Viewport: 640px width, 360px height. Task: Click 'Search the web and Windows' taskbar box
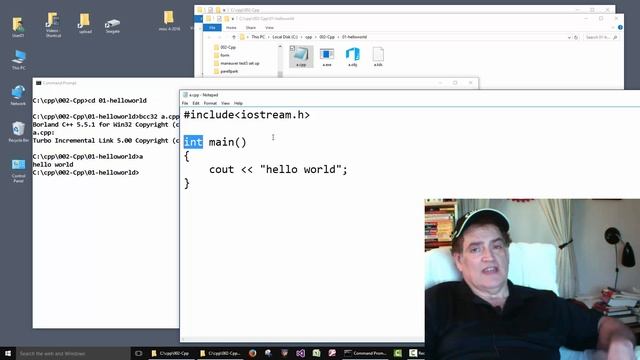point(73,353)
